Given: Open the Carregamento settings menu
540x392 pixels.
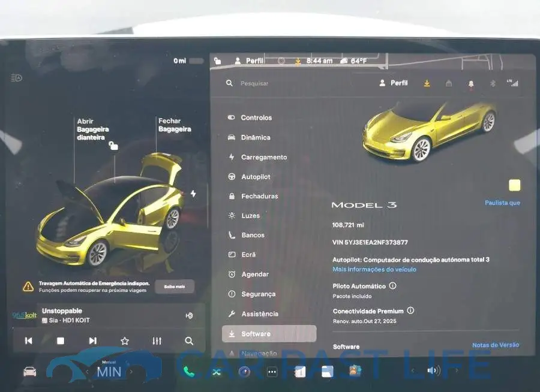Looking at the screenshot, I should pos(264,157).
